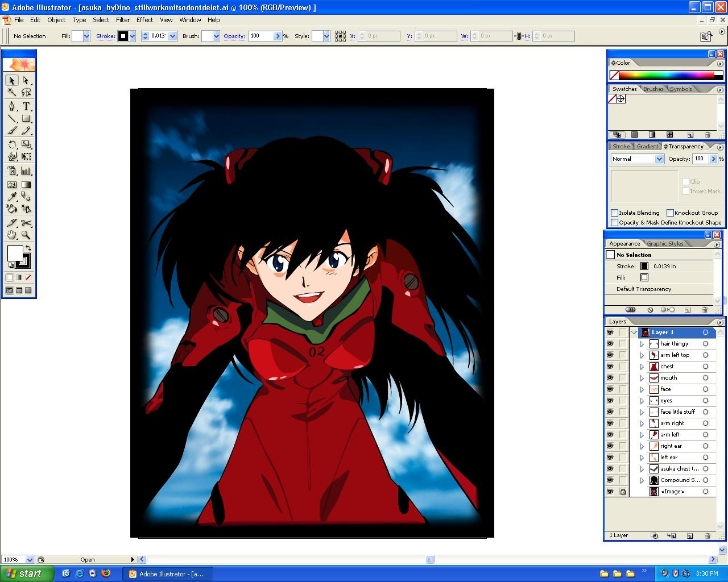Delete selection using Layers panel trash icon
The image size is (728, 582).
pyautogui.click(x=708, y=535)
